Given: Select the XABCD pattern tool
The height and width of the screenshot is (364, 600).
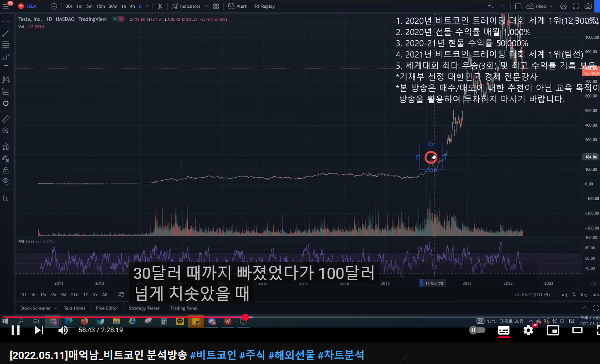Looking at the screenshot, I should tap(6, 80).
